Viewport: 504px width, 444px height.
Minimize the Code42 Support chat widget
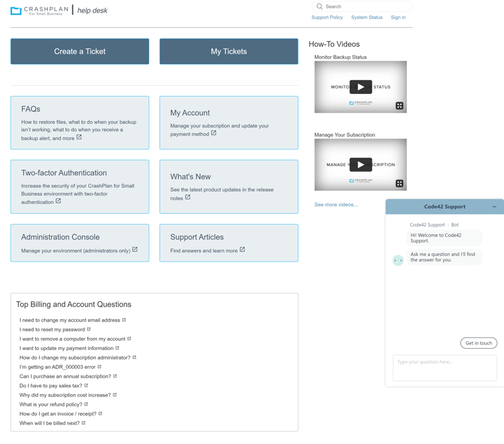tap(495, 207)
